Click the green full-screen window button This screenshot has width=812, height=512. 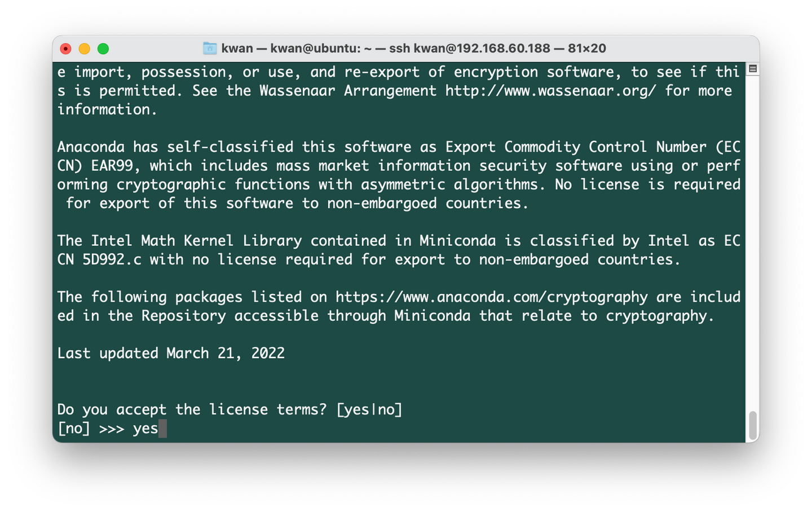pos(103,49)
